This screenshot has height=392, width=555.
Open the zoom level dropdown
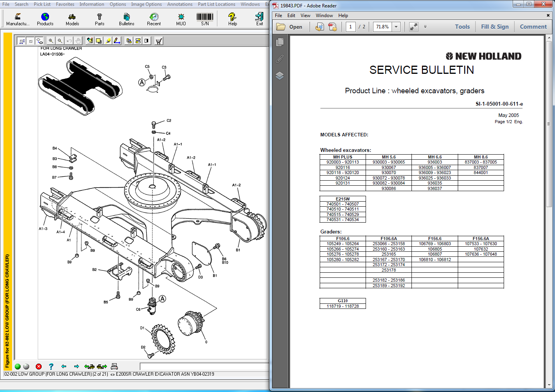pyautogui.click(x=396, y=27)
